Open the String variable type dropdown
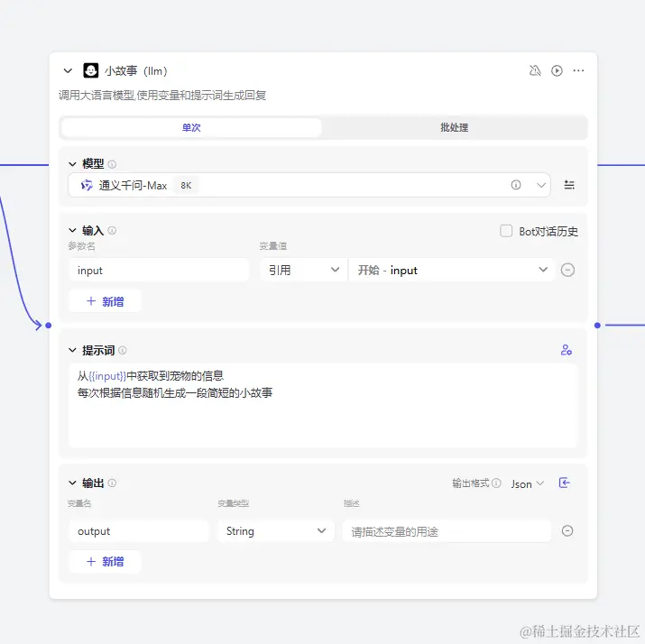The width and height of the screenshot is (645, 644). 276,531
